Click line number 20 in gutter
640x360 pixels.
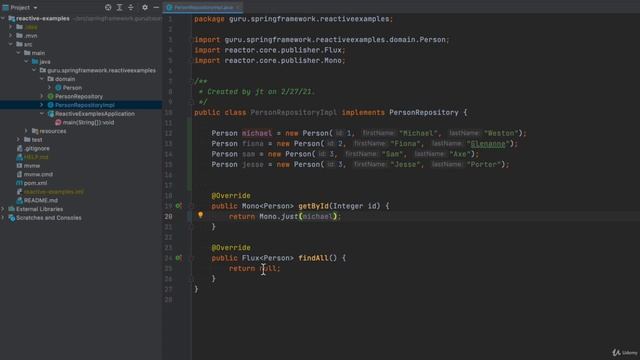(x=169, y=216)
